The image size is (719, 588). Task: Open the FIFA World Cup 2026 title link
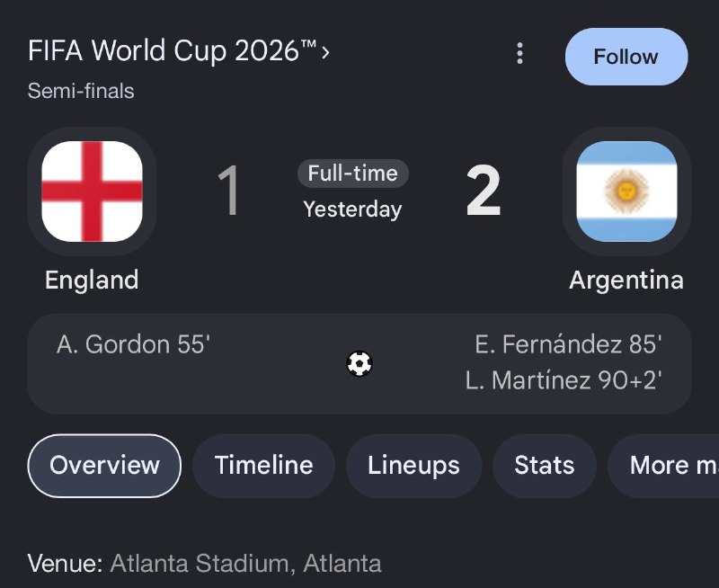[x=173, y=50]
